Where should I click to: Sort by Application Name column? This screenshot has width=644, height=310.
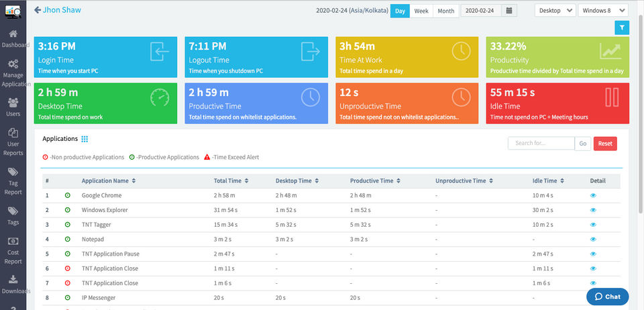coord(109,180)
